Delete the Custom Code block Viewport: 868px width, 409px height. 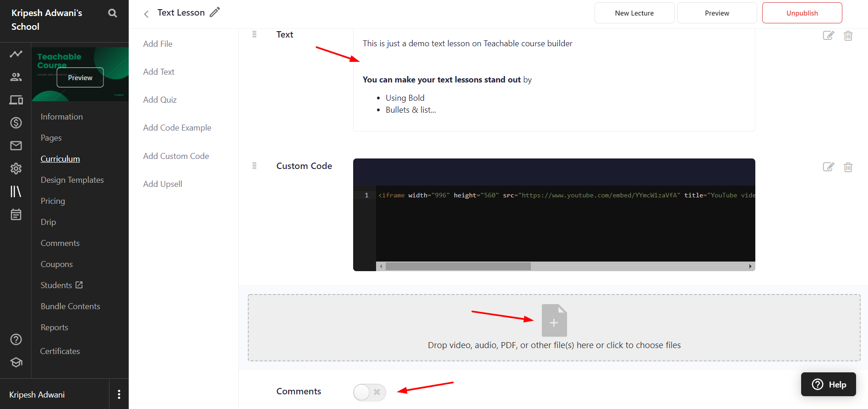click(x=848, y=167)
